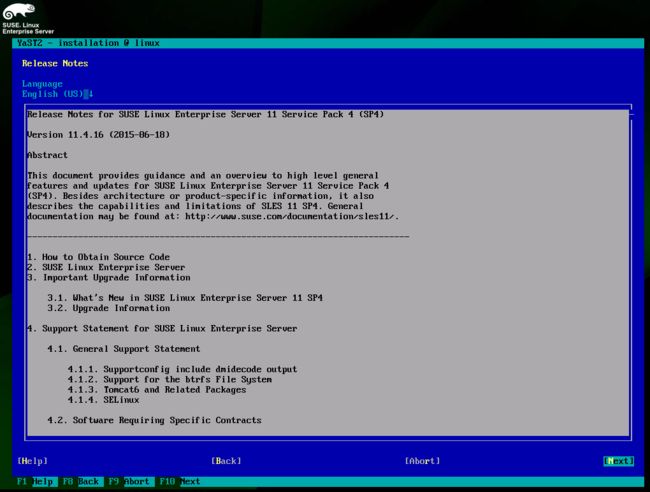
Task: Open the Language dropdown showing English (US)
Action: [57, 94]
